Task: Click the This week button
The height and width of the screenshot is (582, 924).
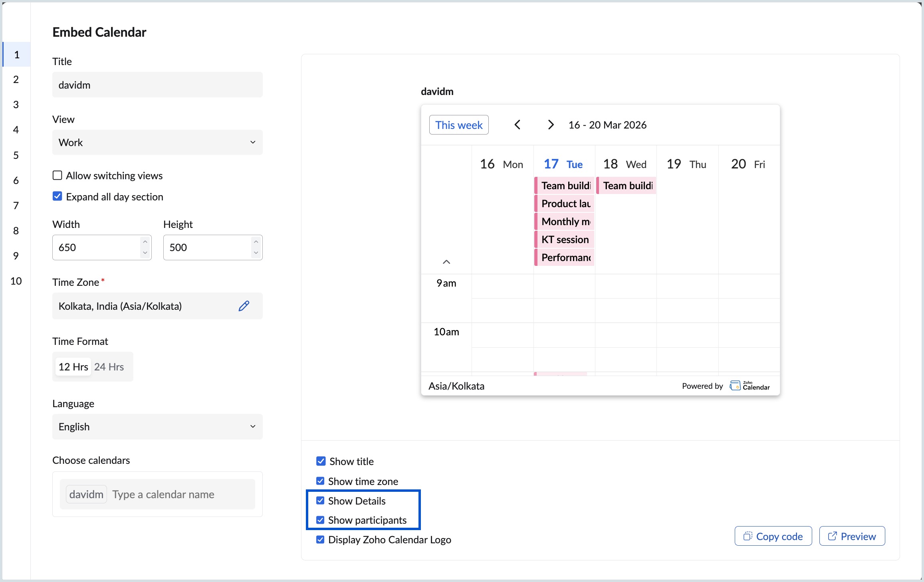Action: click(x=458, y=125)
